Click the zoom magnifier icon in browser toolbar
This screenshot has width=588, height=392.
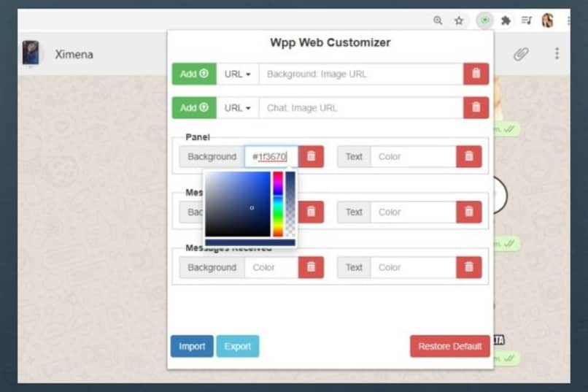438,20
